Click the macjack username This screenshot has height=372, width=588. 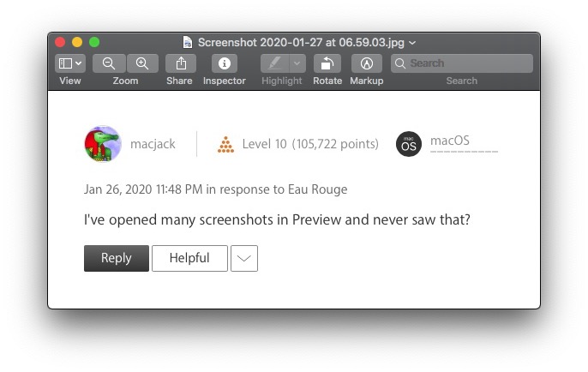[153, 144]
